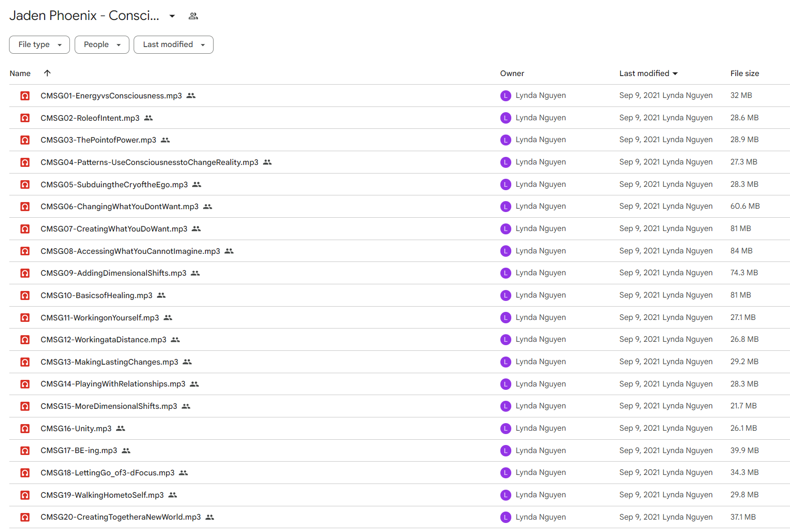Open the File type filter dropdown
The width and height of the screenshot is (790, 532).
[39, 45]
